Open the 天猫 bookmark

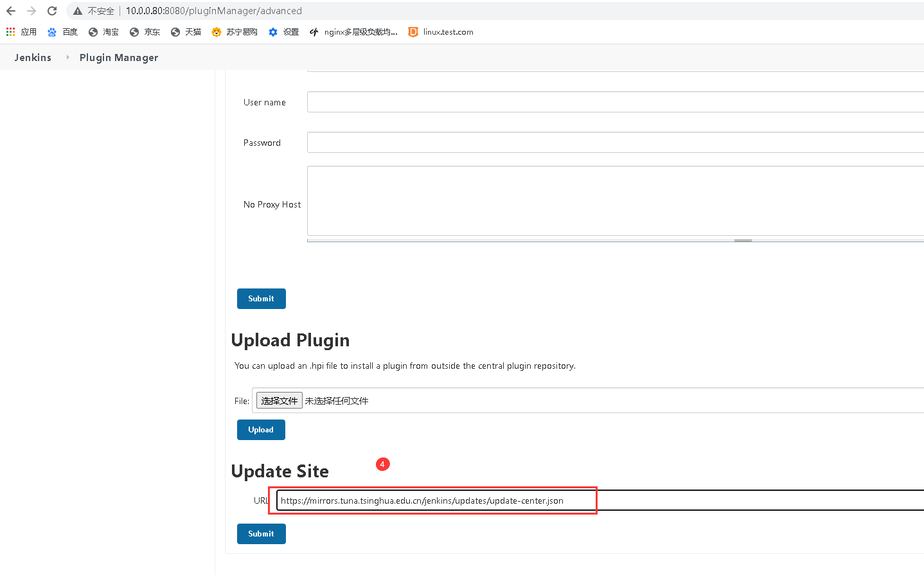coord(186,31)
